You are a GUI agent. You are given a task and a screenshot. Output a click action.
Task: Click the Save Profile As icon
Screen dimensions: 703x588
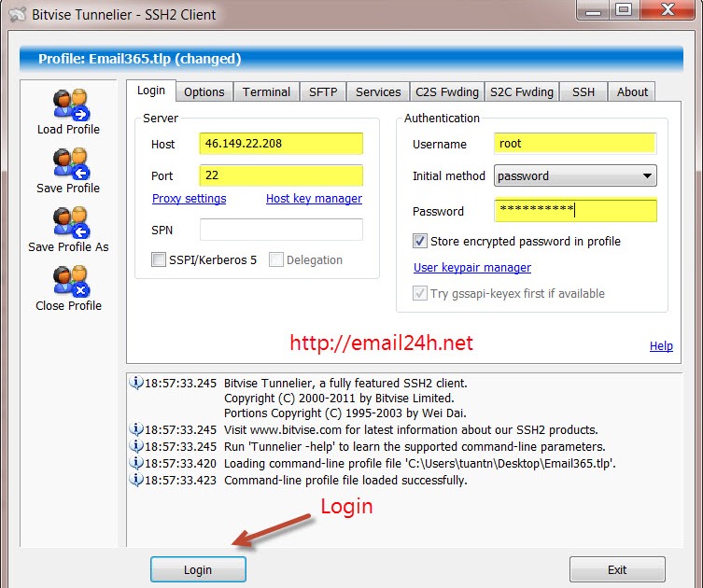coord(71,222)
